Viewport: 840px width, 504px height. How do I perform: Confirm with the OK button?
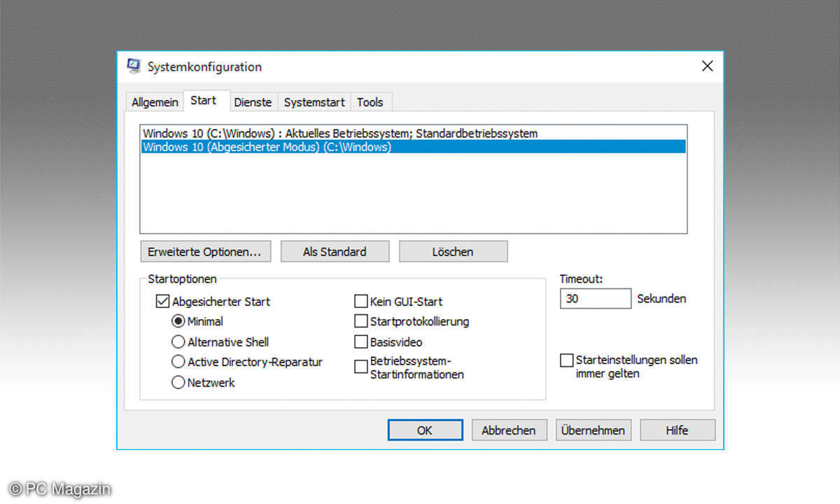(x=425, y=430)
